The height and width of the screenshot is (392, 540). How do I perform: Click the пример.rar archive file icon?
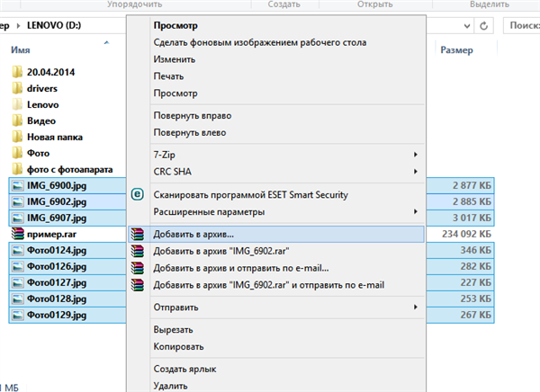pyautogui.click(x=18, y=234)
